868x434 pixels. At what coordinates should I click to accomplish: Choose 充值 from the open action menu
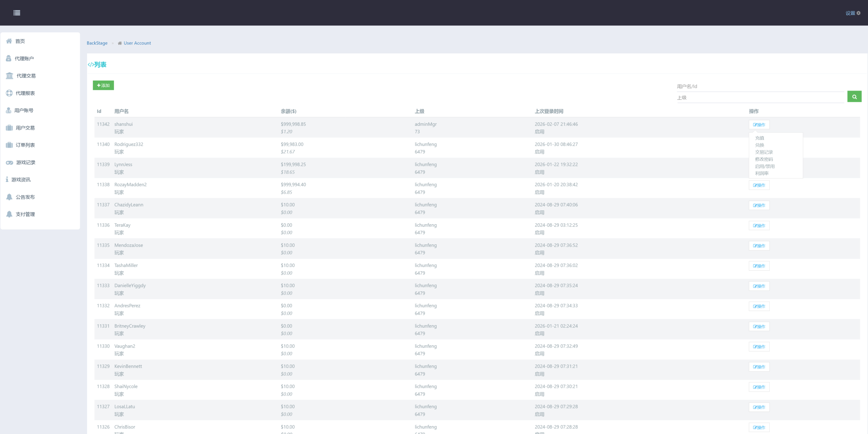[759, 138]
